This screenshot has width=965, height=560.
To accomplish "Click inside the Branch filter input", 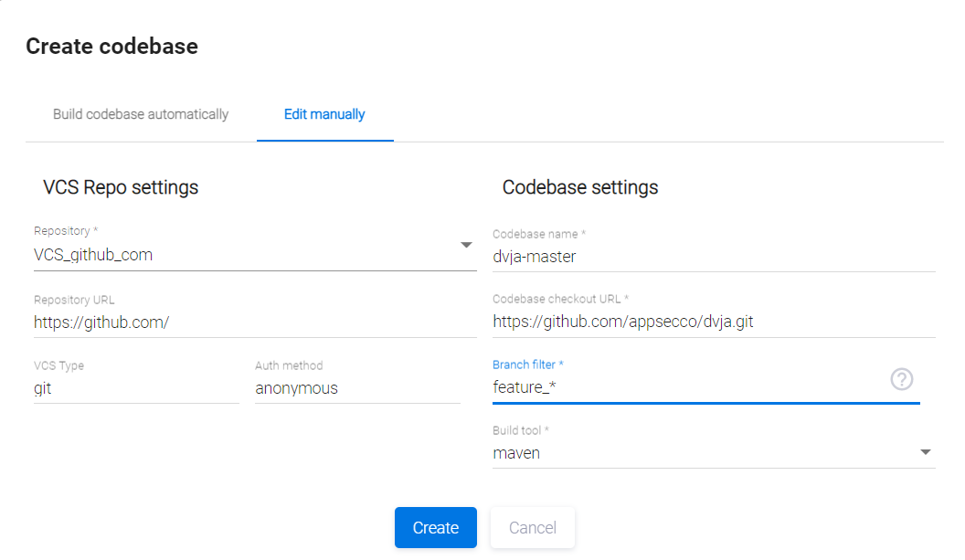I will 685,387.
